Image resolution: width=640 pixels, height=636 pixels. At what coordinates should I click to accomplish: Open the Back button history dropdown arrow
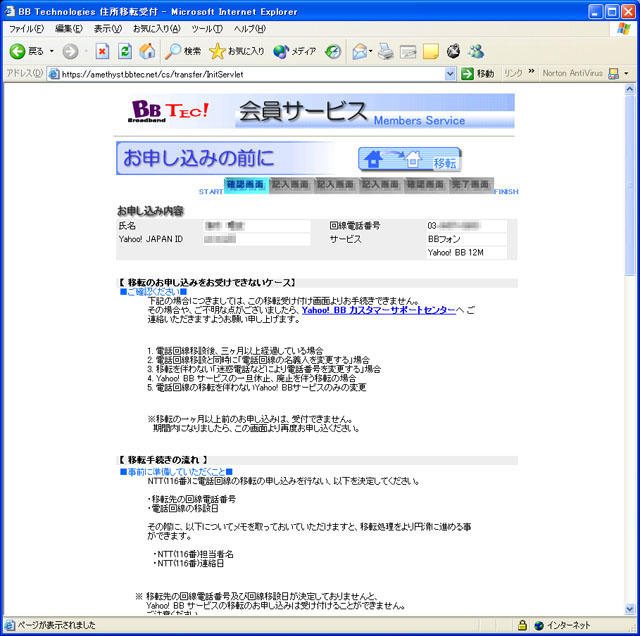(x=52, y=51)
